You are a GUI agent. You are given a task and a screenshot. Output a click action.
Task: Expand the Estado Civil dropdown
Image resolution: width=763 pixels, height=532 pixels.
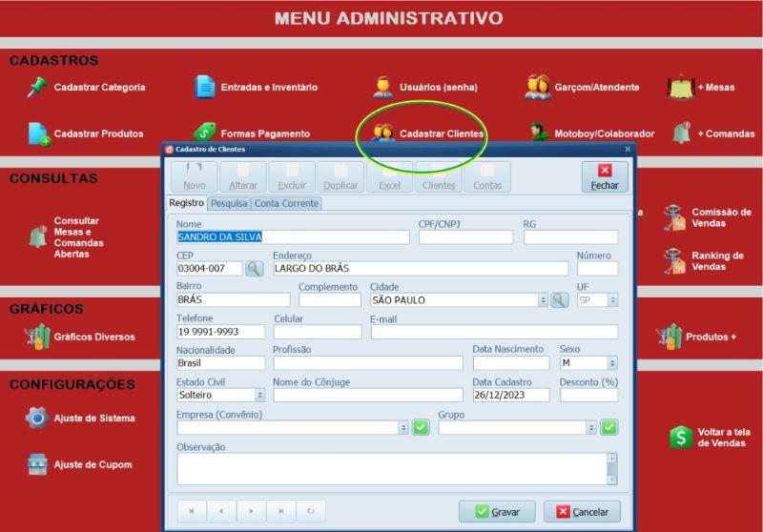click(259, 395)
